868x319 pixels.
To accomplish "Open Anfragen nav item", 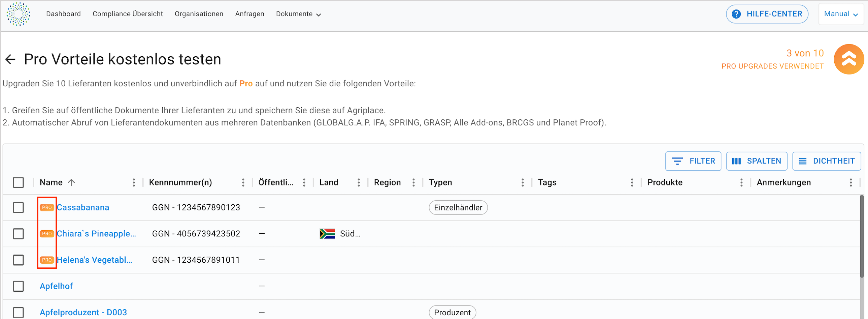I will (250, 14).
